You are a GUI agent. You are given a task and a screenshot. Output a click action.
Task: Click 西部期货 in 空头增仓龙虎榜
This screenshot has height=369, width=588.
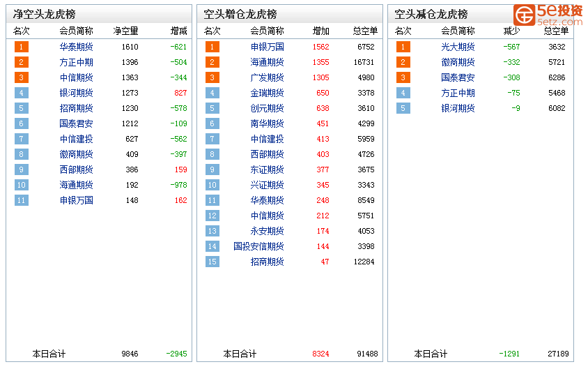tap(267, 154)
